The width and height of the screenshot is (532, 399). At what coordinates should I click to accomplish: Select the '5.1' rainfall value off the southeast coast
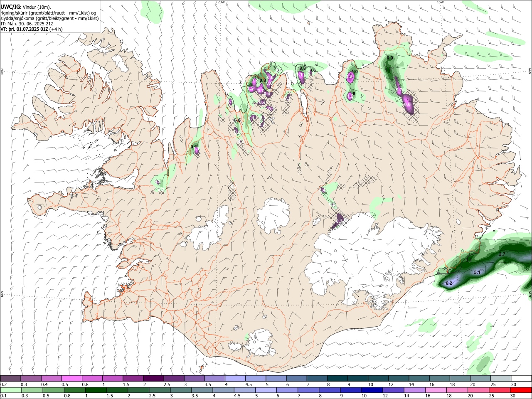(x=477, y=273)
